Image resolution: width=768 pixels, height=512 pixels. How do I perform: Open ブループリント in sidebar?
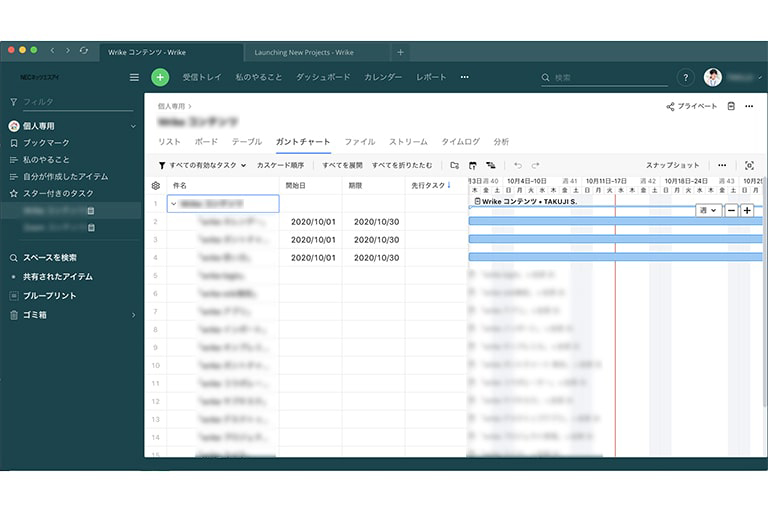(49, 295)
